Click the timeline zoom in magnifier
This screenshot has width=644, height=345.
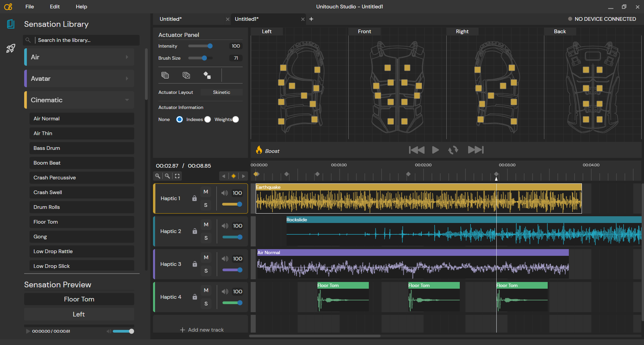coord(158,176)
